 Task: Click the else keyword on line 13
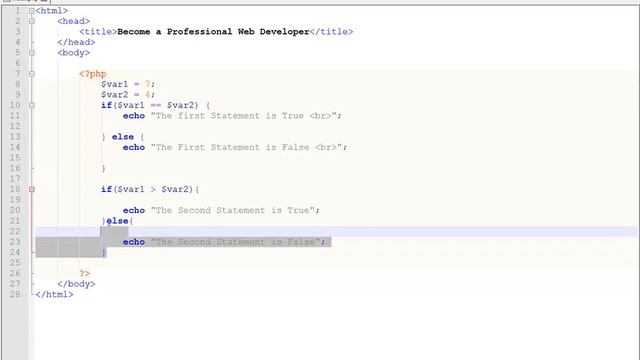[123, 137]
